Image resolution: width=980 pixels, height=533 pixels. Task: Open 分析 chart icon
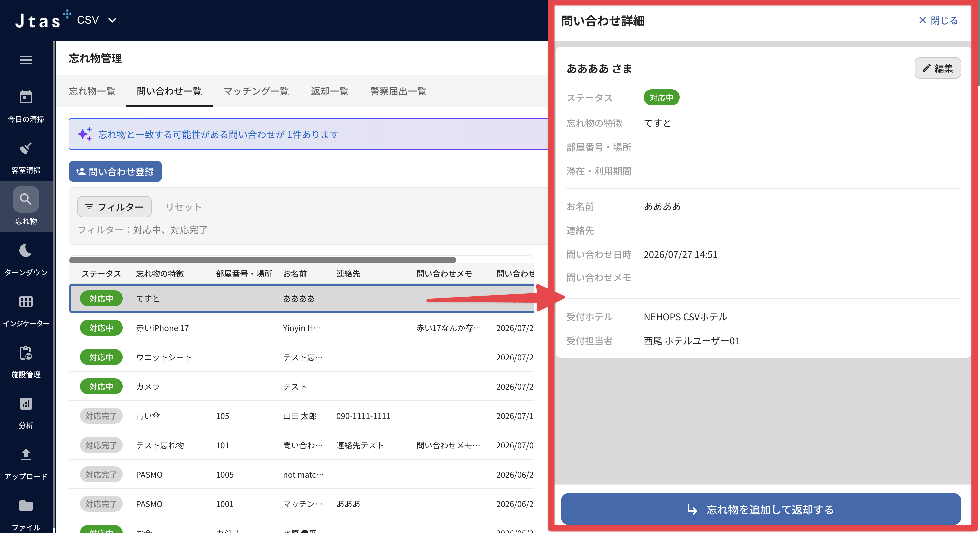(x=26, y=404)
